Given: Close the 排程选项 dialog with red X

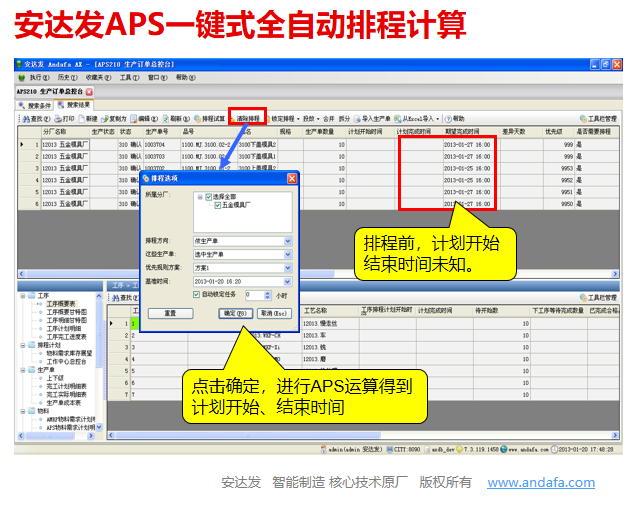Looking at the screenshot, I should pyautogui.click(x=292, y=178).
